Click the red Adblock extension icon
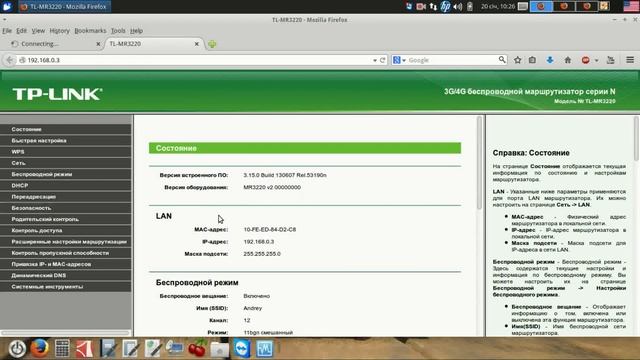640x360 pixels. (x=585, y=60)
